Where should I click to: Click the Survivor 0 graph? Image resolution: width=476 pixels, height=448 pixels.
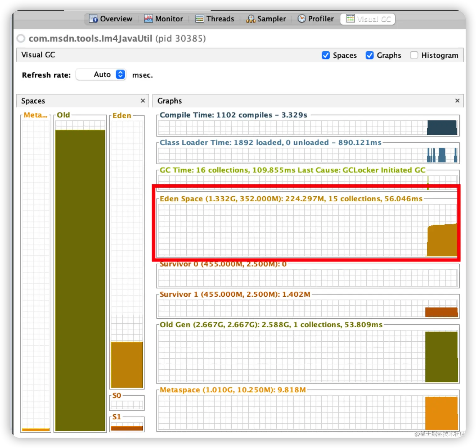tap(308, 278)
